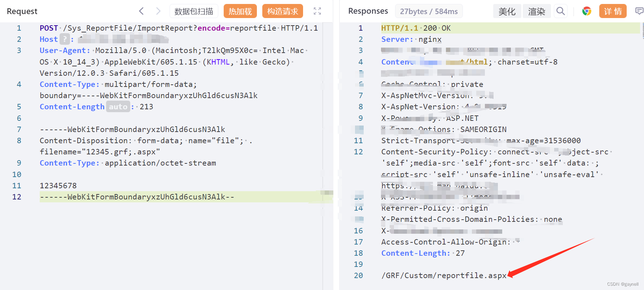Image resolution: width=644 pixels, height=290 pixels.
Task: Click the 详情 details button
Action: pos(613,11)
